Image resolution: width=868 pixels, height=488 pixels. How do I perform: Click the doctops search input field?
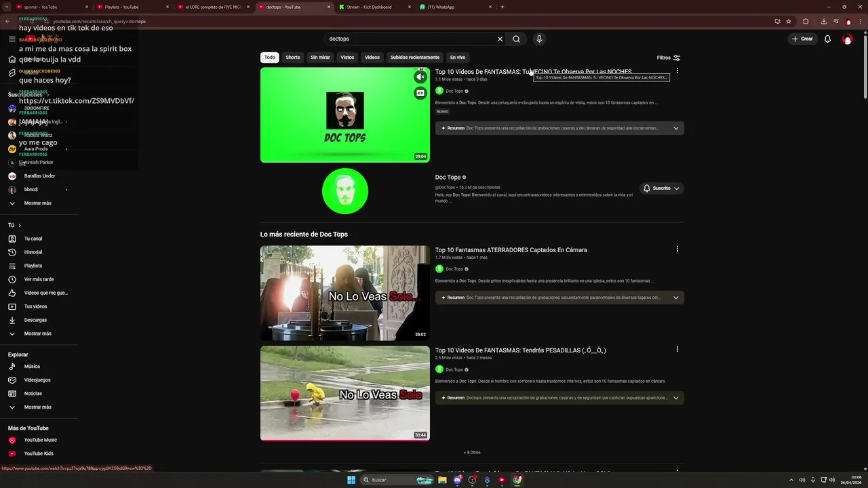410,39
